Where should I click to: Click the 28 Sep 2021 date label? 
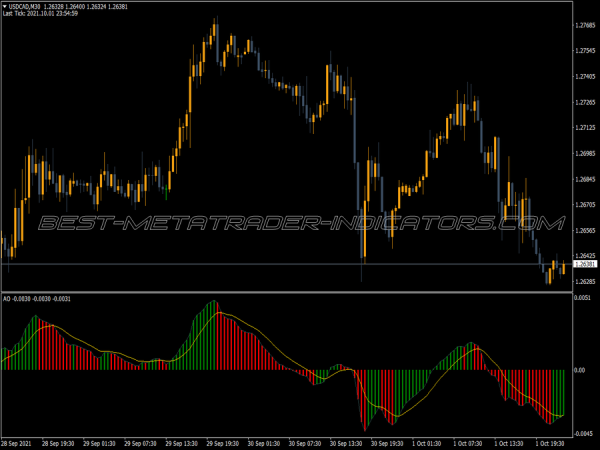[x=19, y=442]
